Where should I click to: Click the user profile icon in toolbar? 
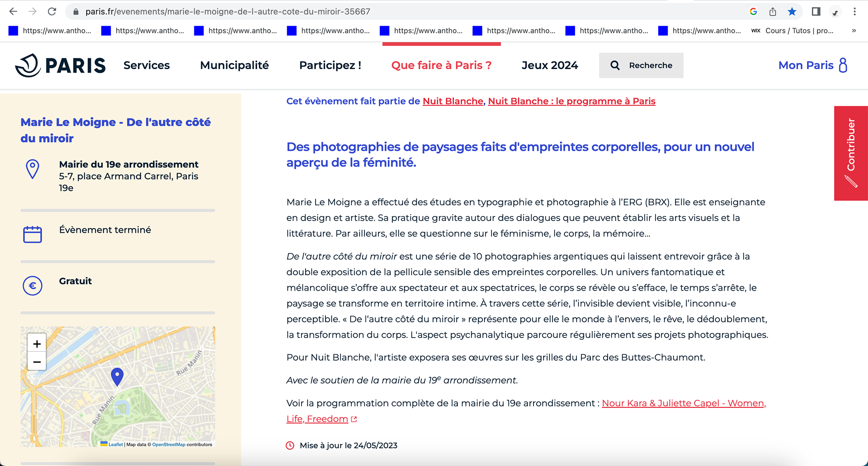tap(835, 12)
